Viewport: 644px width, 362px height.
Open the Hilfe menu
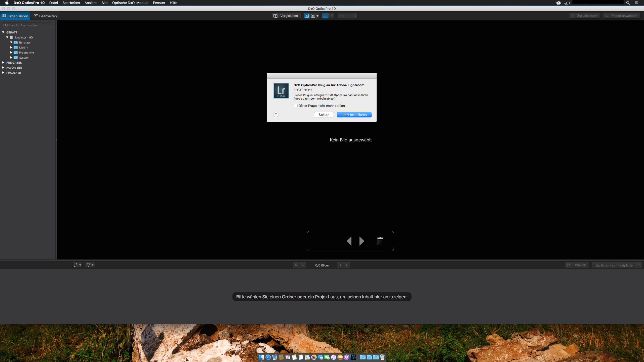click(x=173, y=3)
